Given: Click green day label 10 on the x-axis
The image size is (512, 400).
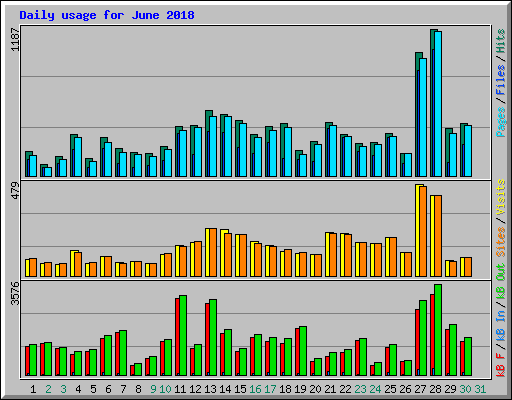Looking at the screenshot, I should (x=165, y=389).
